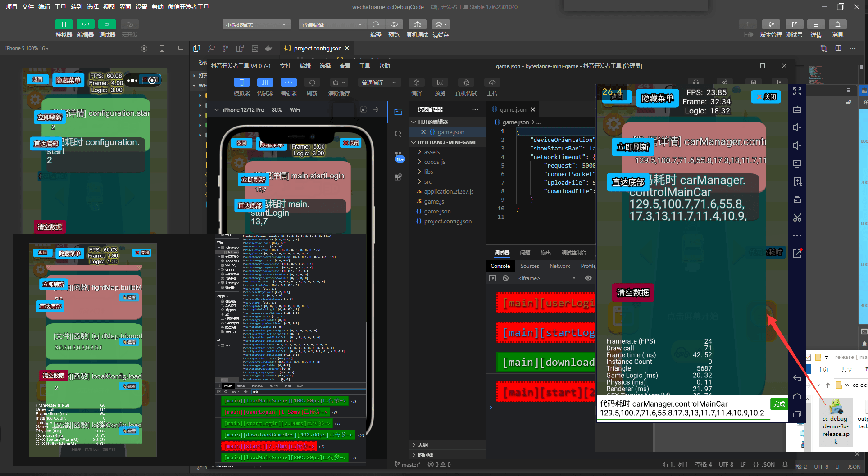Toggle the Douyin 调试器 button
Viewport: 868px width, 476px height.
(265, 82)
